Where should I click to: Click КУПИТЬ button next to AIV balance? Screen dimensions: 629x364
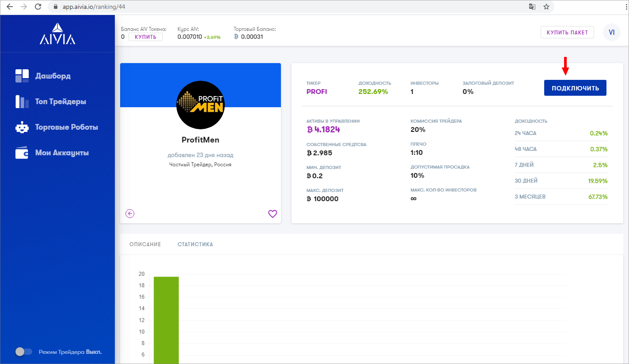[145, 37]
